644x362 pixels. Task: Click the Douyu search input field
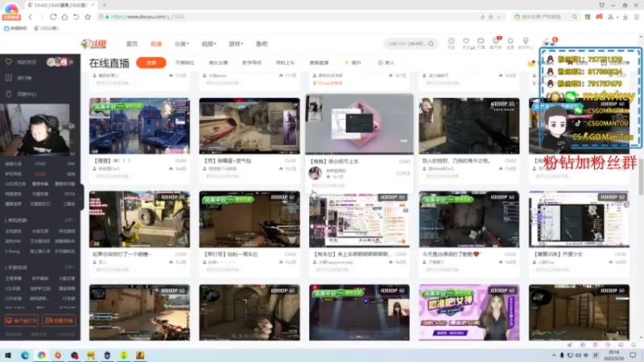click(407, 43)
